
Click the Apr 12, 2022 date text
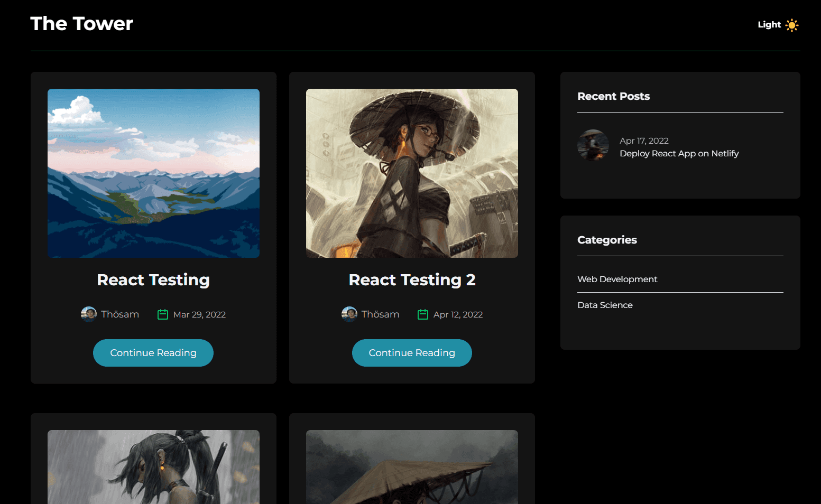click(458, 314)
